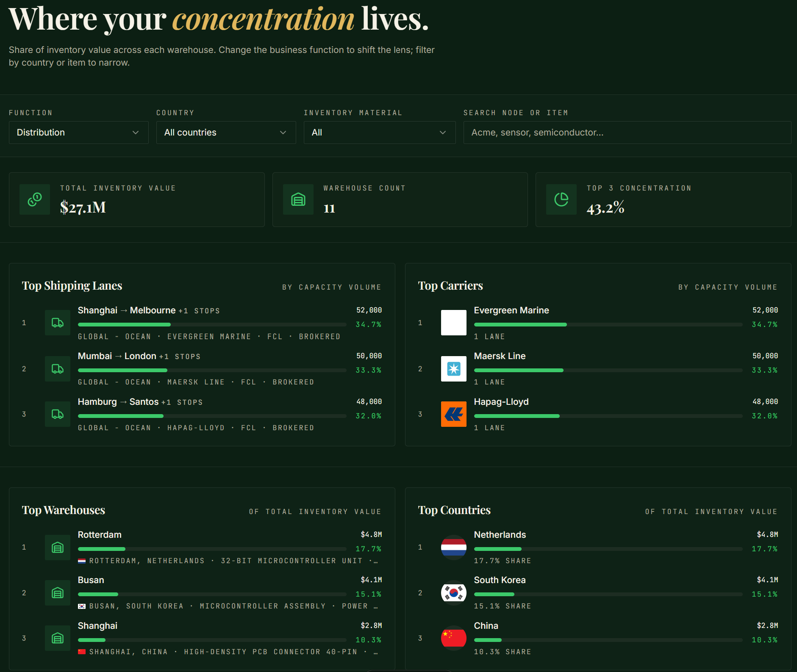This screenshot has height=672, width=797.
Task: Click the $27.1M total inventory value
Action: (83, 207)
